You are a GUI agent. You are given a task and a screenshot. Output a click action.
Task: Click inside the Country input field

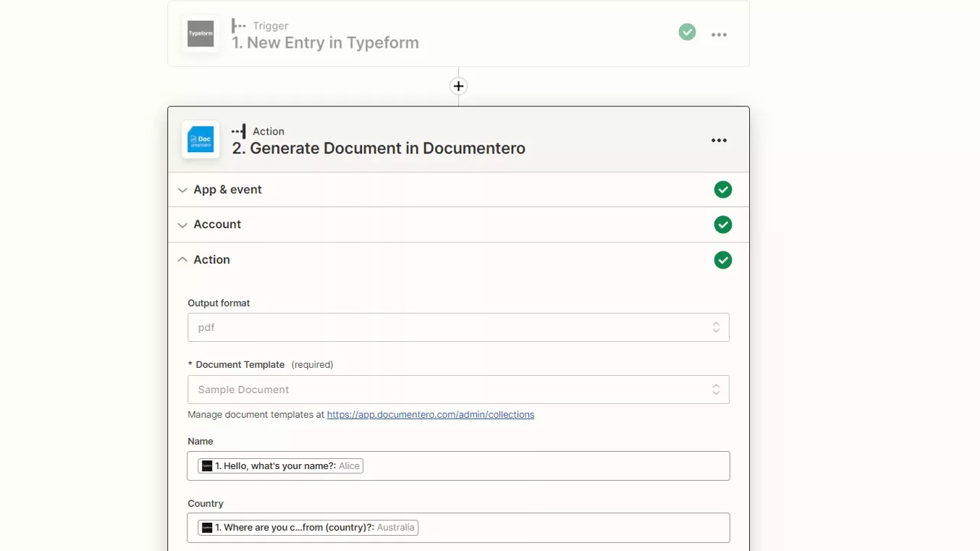pyautogui.click(x=572, y=528)
